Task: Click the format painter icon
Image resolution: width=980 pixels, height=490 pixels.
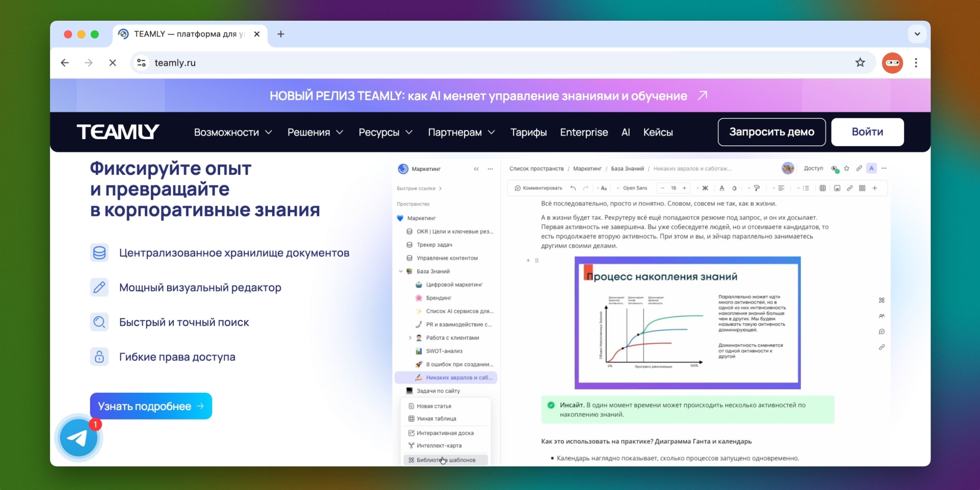Action: 757,188
